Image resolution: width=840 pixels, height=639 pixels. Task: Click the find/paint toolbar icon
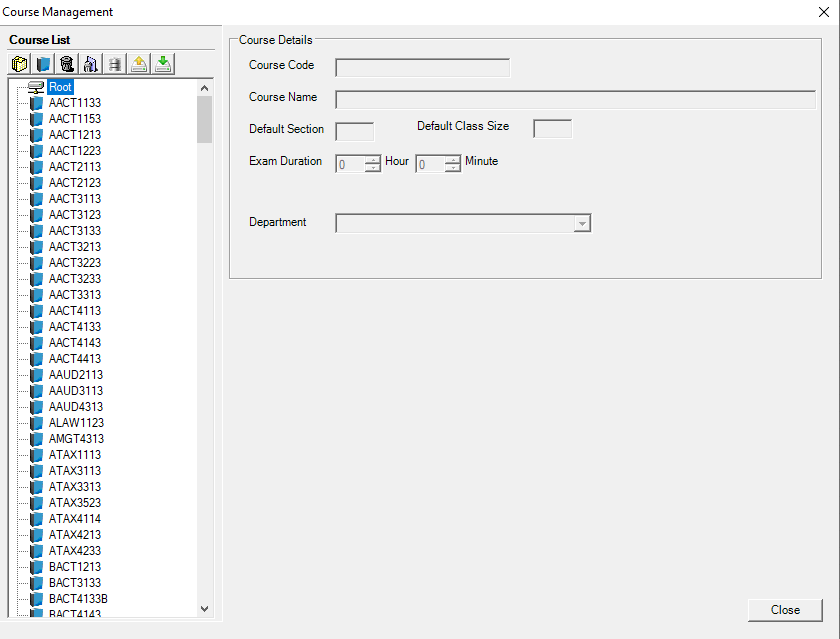pyautogui.click(x=90, y=63)
